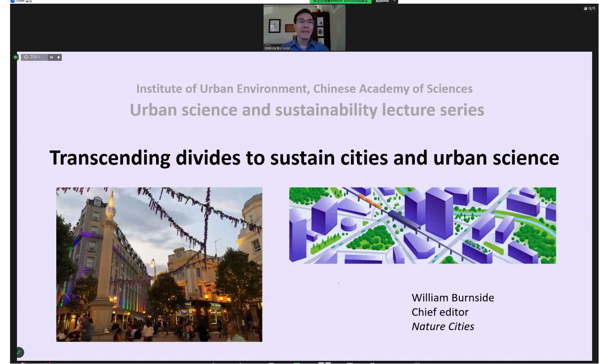The image size is (599, 364).
Task: Click the London street photo on the slide
Action: (159, 264)
